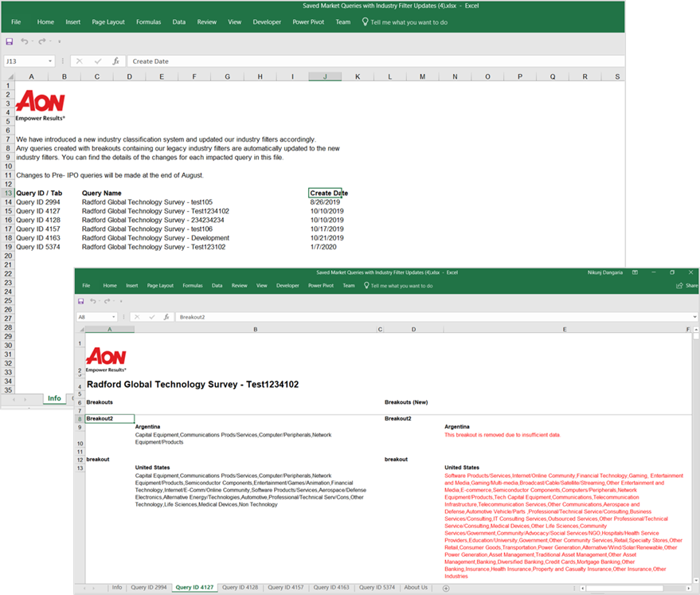Open Quick Access customize arrow in back window
The height and width of the screenshot is (595, 700).
60,41
